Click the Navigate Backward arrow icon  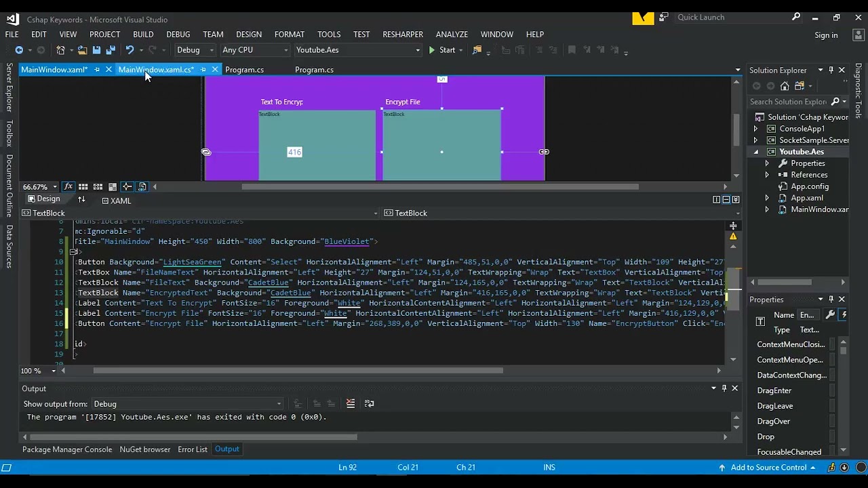19,50
